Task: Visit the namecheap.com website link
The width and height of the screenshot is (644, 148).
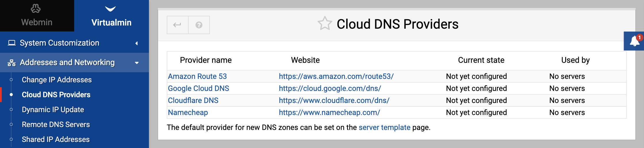Action: [x=329, y=112]
